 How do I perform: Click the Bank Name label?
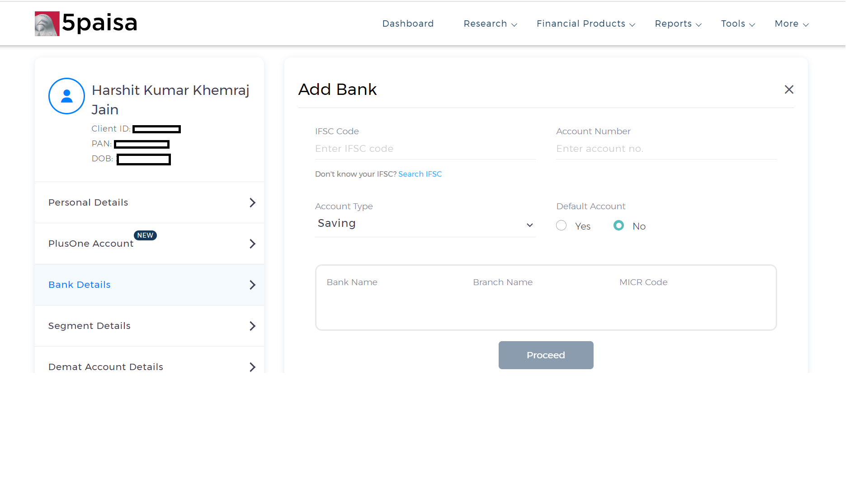pos(352,282)
